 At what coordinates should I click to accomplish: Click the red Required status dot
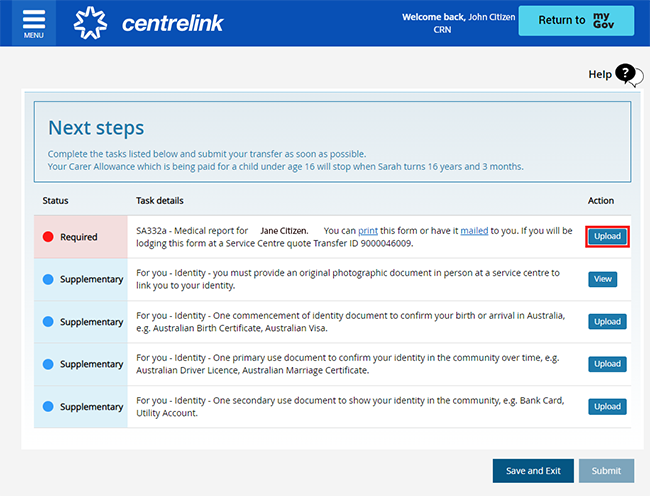(48, 237)
